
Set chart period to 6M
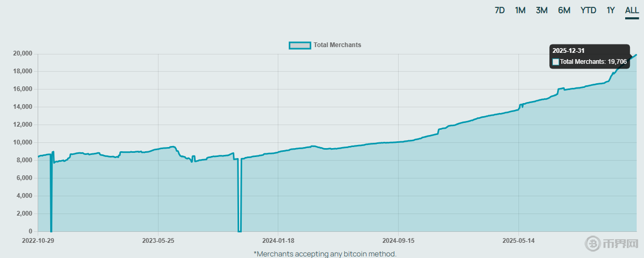point(564,10)
